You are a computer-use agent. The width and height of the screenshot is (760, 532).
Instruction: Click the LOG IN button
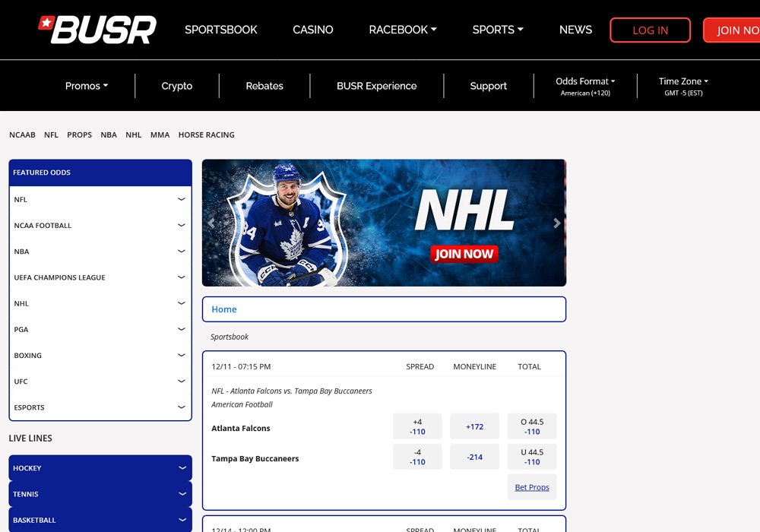(650, 30)
